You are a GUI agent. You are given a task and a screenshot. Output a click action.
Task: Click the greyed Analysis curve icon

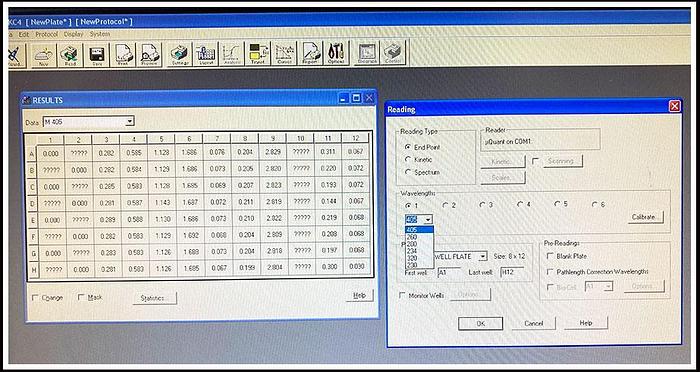click(x=232, y=54)
